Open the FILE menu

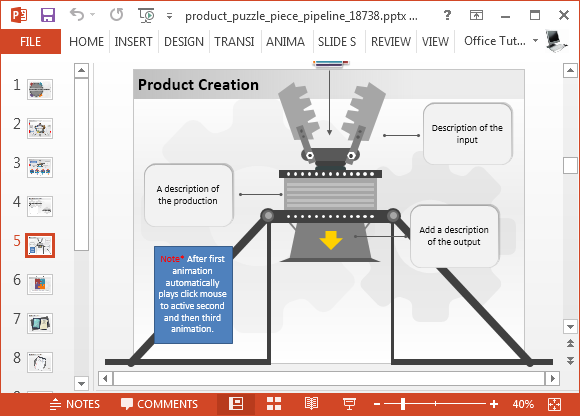[x=31, y=41]
